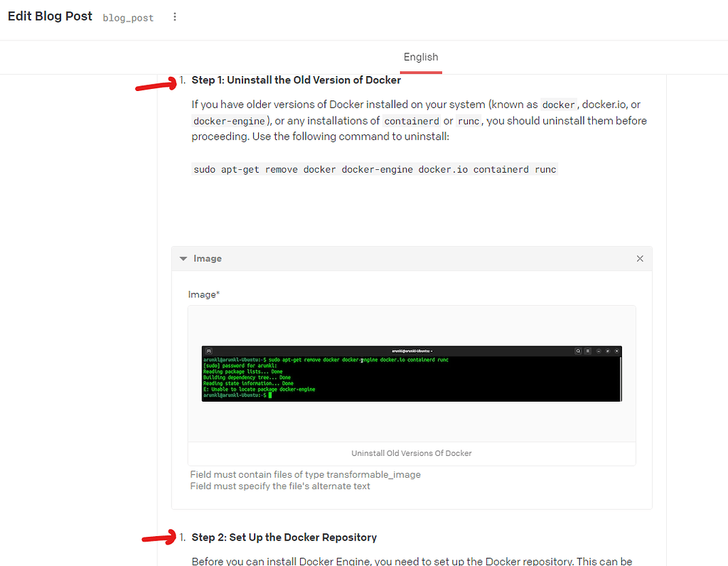Click the minimize icon inside the terminal image
Viewport: 728px width, 566px height.
coord(599,351)
